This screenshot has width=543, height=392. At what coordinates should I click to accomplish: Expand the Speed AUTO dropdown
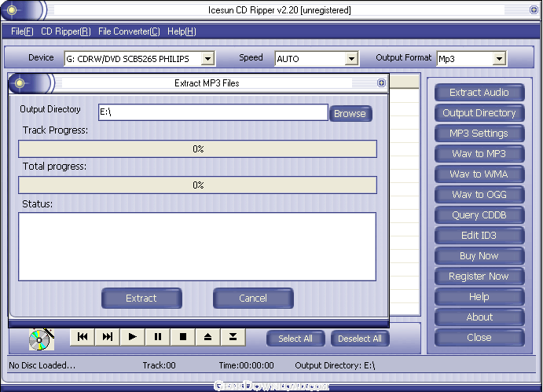(x=351, y=58)
